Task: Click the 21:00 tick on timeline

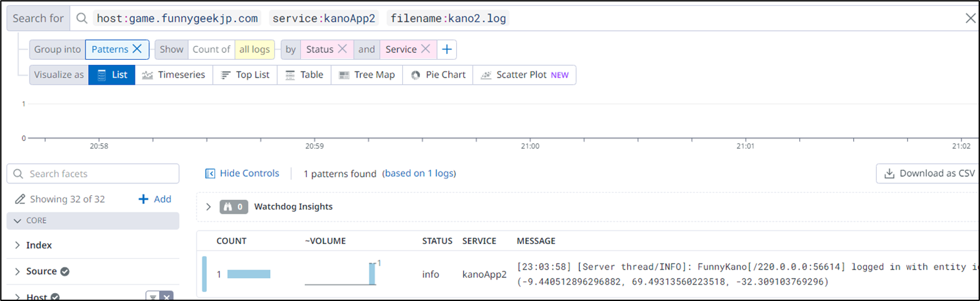Action: 530,146
